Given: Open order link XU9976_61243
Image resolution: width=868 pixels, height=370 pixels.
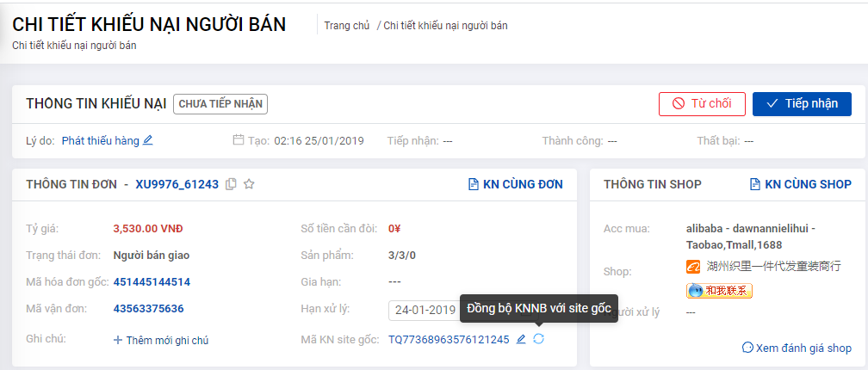Looking at the screenshot, I should (x=177, y=184).
